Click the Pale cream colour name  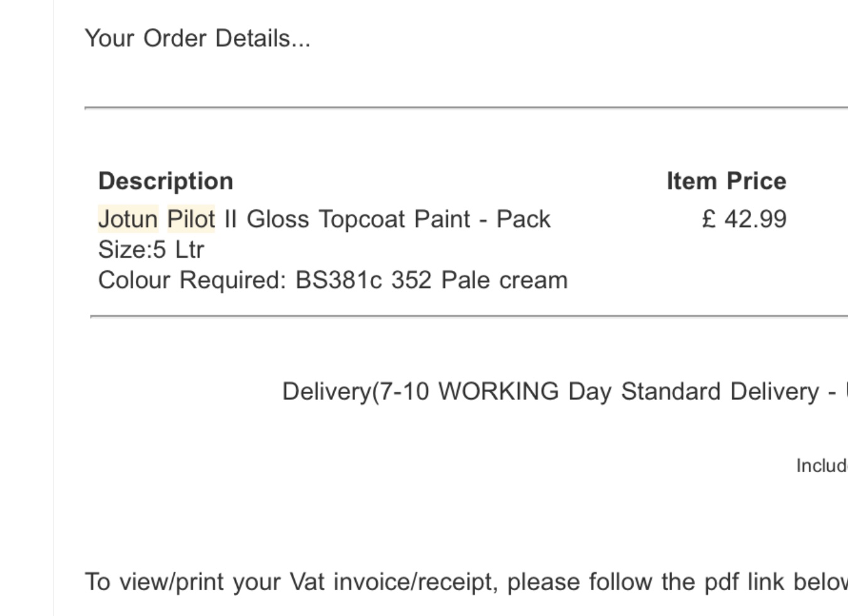[x=504, y=280]
